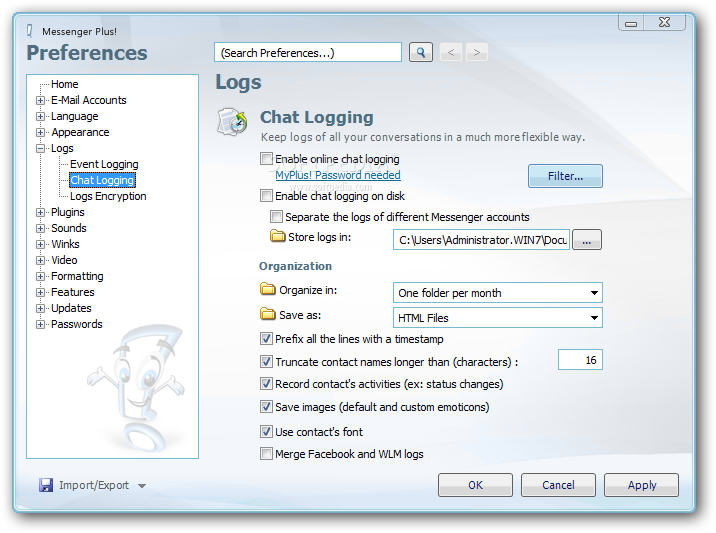Screen dimensions: 716x533
Task: Click the Chat Logging document icon
Action: [x=232, y=121]
